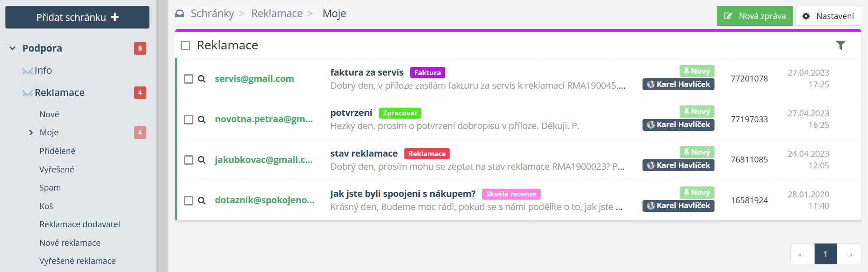The height and width of the screenshot is (272, 868).
Task: Click envelope icon next to Info
Action: (28, 71)
